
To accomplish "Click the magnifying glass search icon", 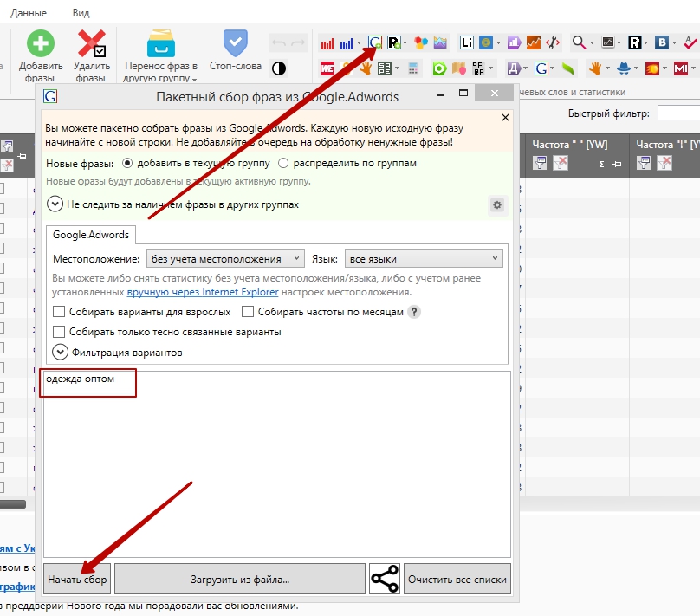I will (579, 42).
